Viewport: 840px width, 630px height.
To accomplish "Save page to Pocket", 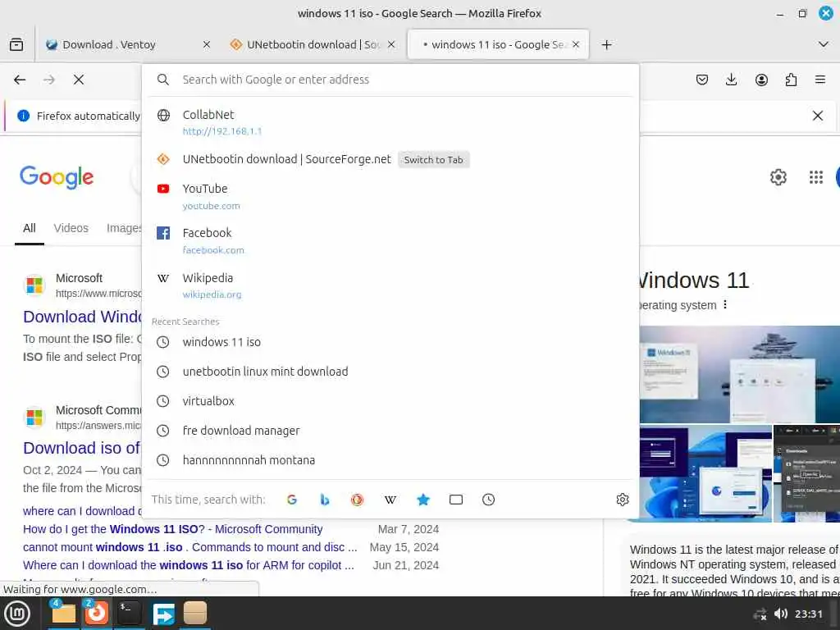I will 702,80.
